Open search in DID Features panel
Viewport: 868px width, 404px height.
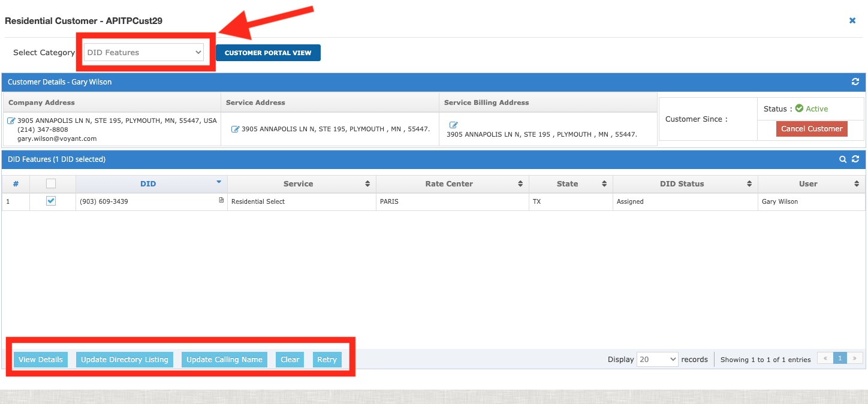click(x=843, y=159)
